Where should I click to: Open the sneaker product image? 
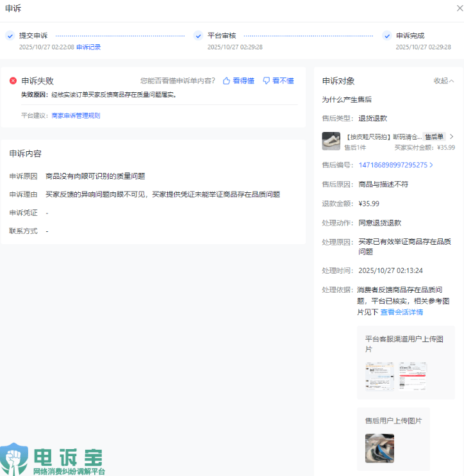coord(331,141)
